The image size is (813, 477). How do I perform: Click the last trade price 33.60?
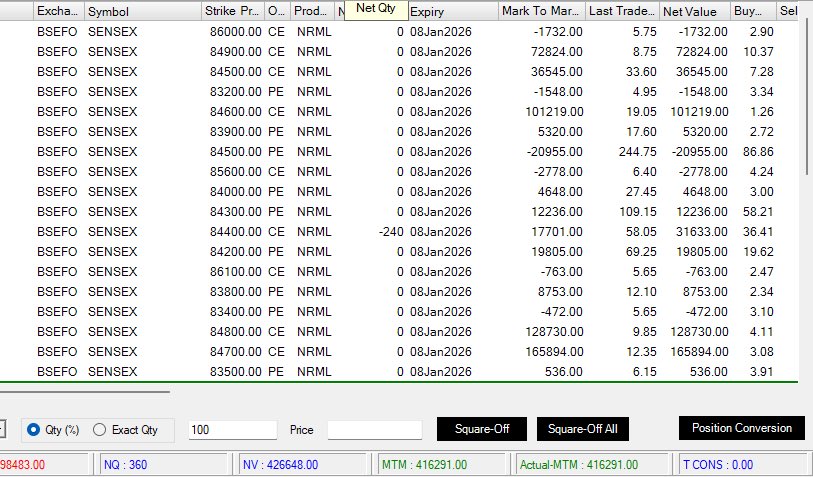(x=641, y=72)
